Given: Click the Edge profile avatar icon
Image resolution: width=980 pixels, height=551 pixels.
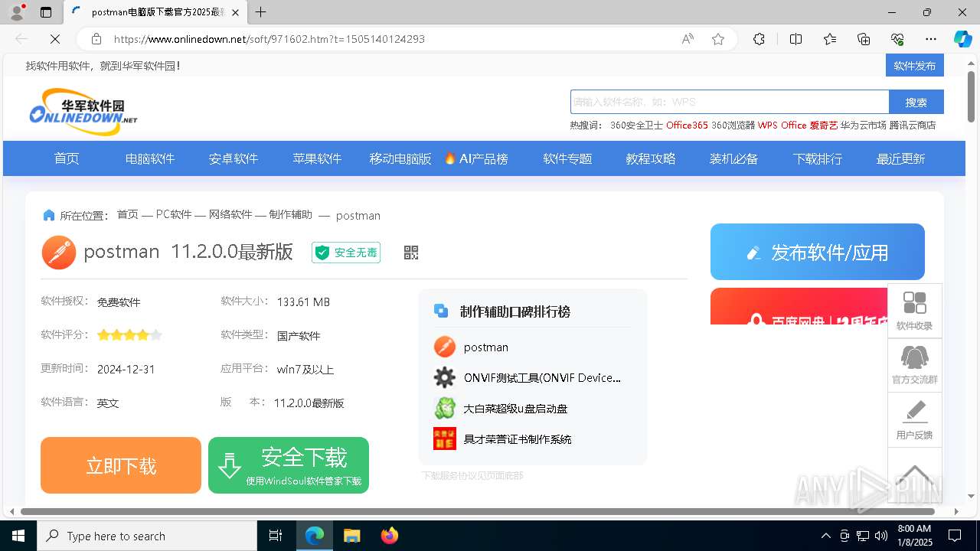Looking at the screenshot, I should click(17, 12).
